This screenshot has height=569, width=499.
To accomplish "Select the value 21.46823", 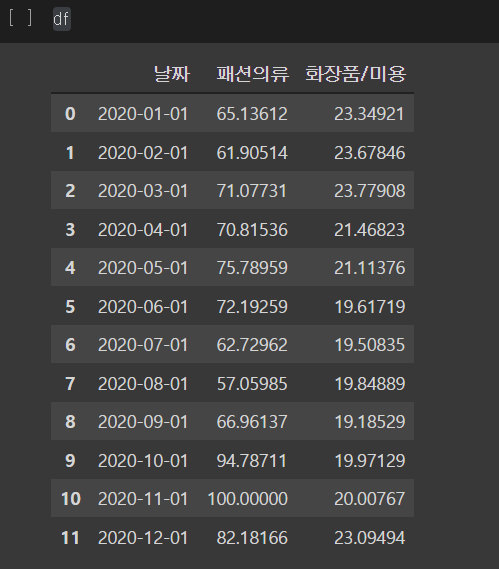I will pos(369,230).
